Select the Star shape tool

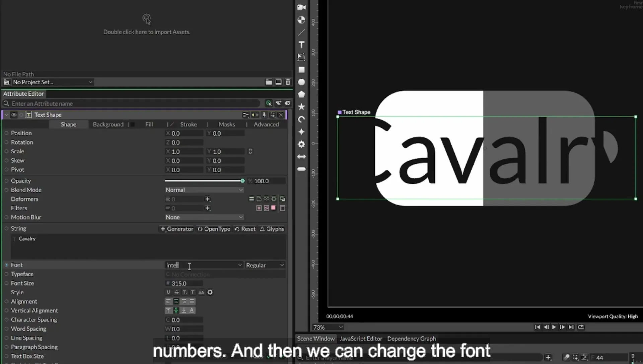301,107
